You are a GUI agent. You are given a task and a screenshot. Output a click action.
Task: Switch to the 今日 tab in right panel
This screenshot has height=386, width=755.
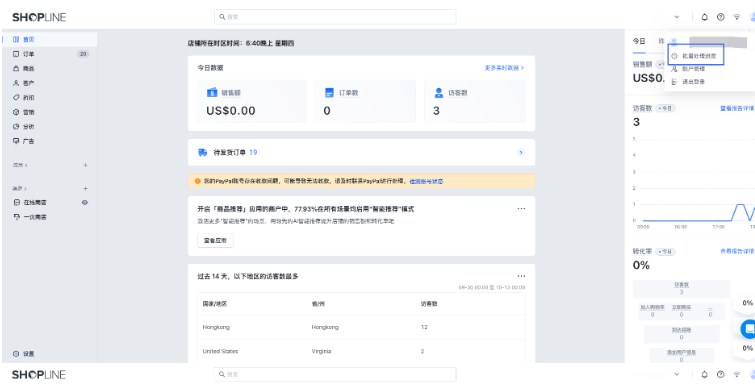[x=639, y=41]
